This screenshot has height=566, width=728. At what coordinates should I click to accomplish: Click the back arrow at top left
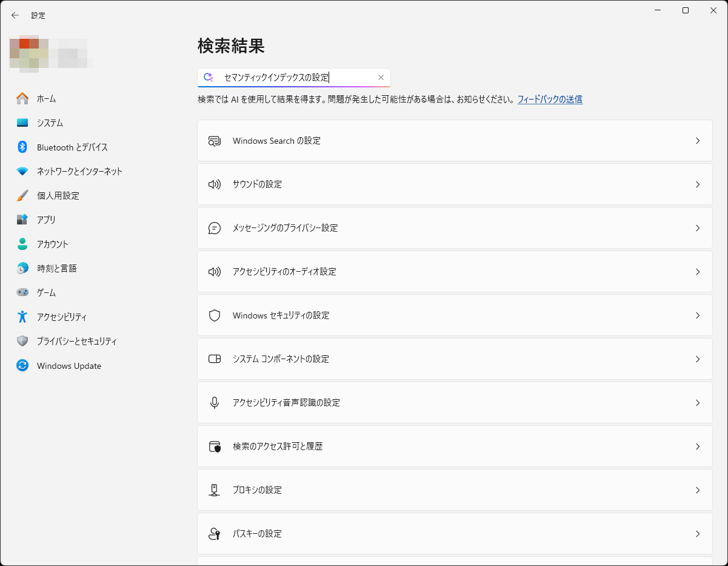15,15
